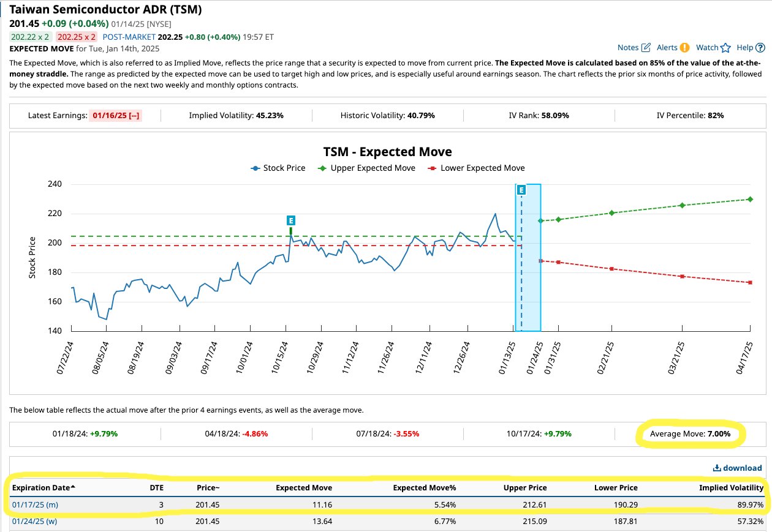Click the E earnings marker atop the highlighted band

coord(521,190)
